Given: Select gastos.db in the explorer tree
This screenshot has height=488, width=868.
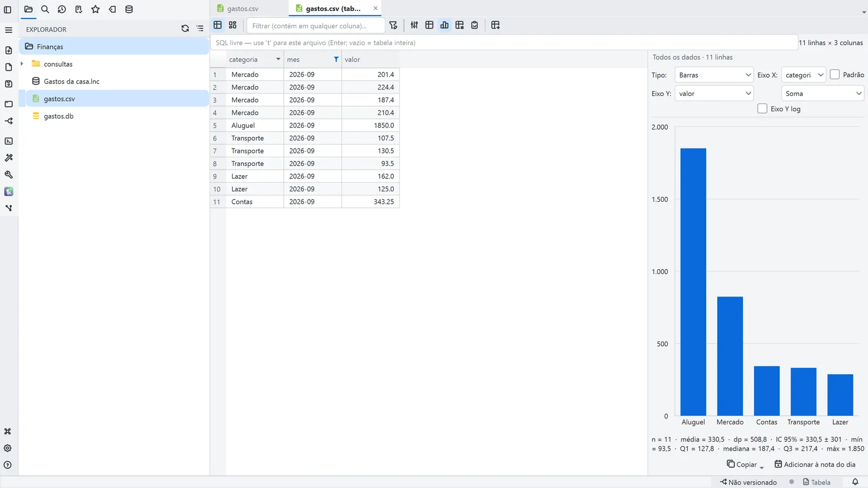Looking at the screenshot, I should (x=59, y=116).
